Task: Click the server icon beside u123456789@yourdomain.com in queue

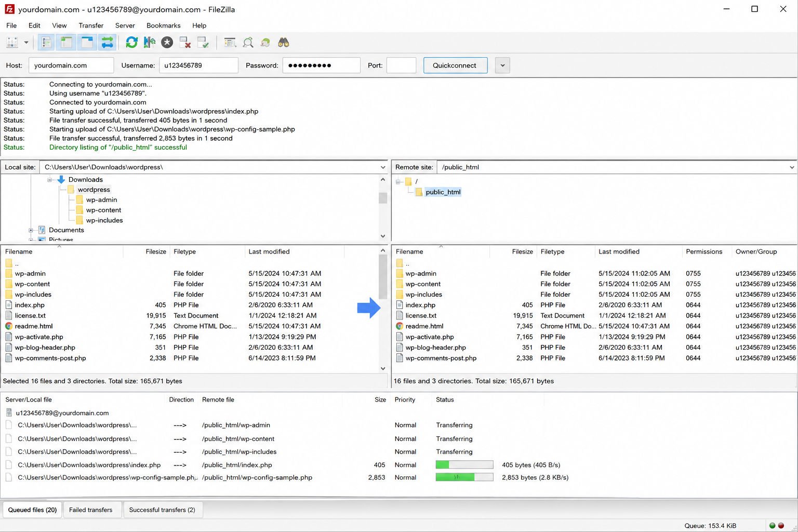Action: tap(9, 413)
